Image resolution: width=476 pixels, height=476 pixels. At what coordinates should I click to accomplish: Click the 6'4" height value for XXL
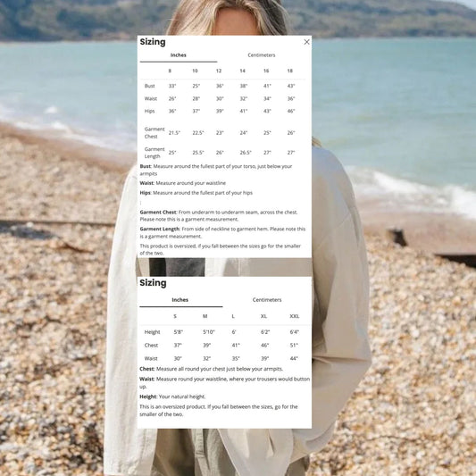[294, 332]
